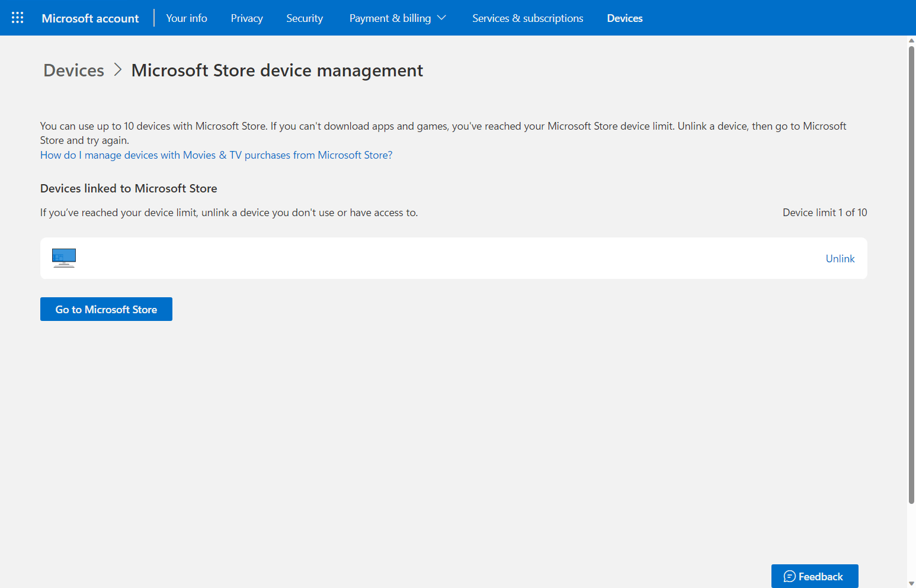916x588 pixels.
Task: Go back to Devices breadcrumb
Action: tap(74, 70)
